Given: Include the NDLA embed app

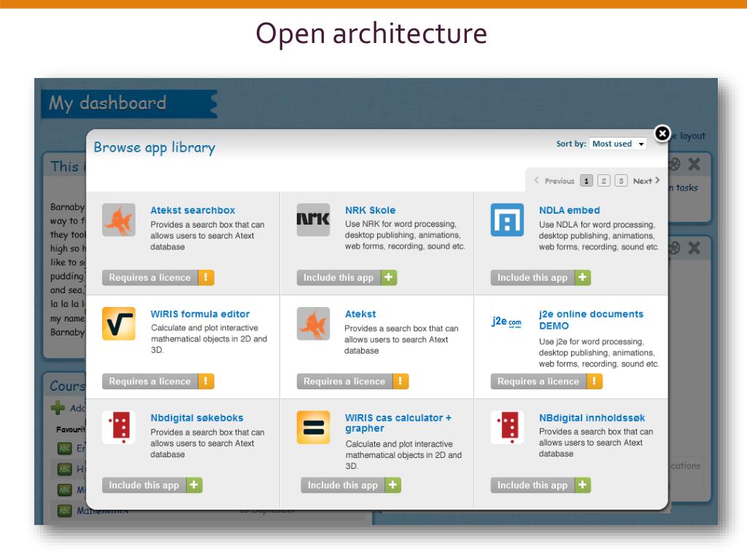Looking at the screenshot, I should [x=541, y=278].
